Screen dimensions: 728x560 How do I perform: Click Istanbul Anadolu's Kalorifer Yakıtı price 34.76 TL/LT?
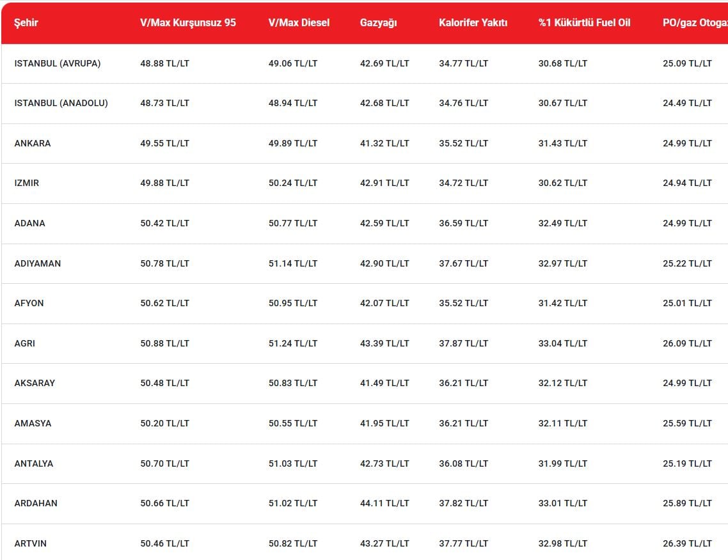464,103
